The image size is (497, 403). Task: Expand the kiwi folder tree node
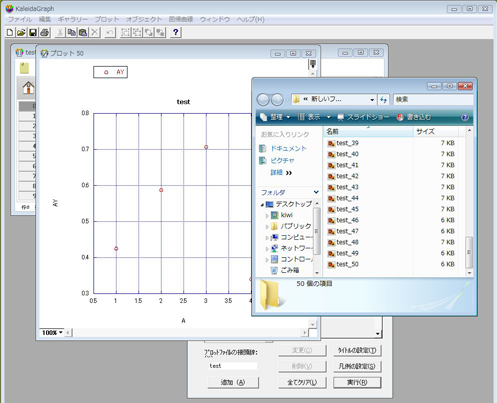(267, 216)
